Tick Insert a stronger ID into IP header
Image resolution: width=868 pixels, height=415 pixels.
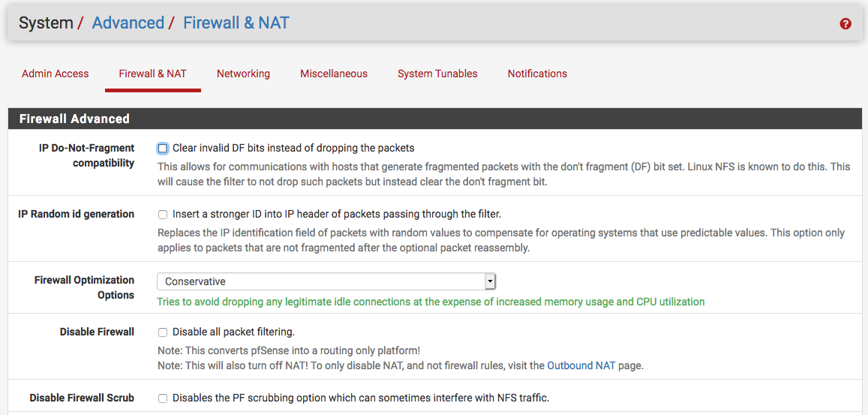tap(162, 215)
